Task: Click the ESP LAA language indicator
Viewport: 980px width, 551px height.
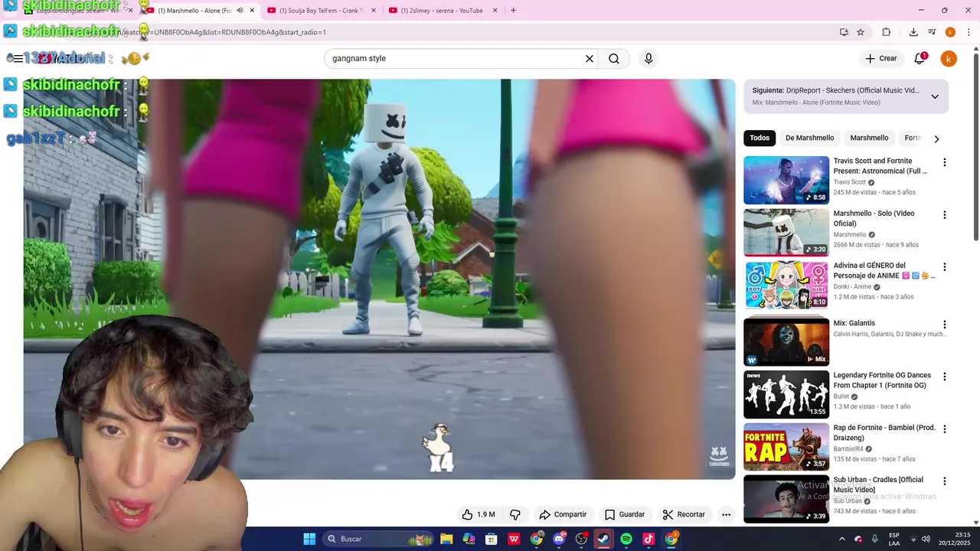Action: tap(894, 539)
